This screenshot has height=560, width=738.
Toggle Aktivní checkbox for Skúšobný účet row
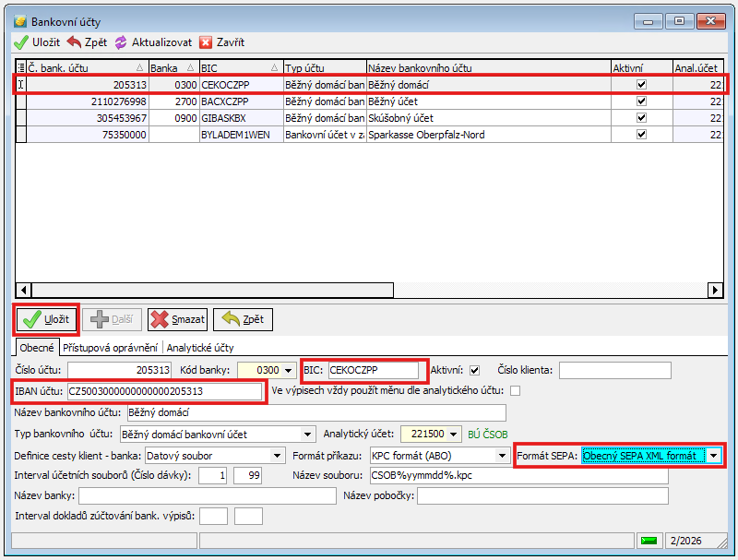pyautogui.click(x=642, y=118)
